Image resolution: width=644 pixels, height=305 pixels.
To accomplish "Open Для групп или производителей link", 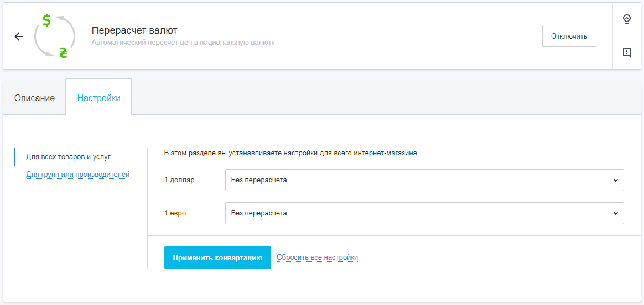I will point(78,175).
